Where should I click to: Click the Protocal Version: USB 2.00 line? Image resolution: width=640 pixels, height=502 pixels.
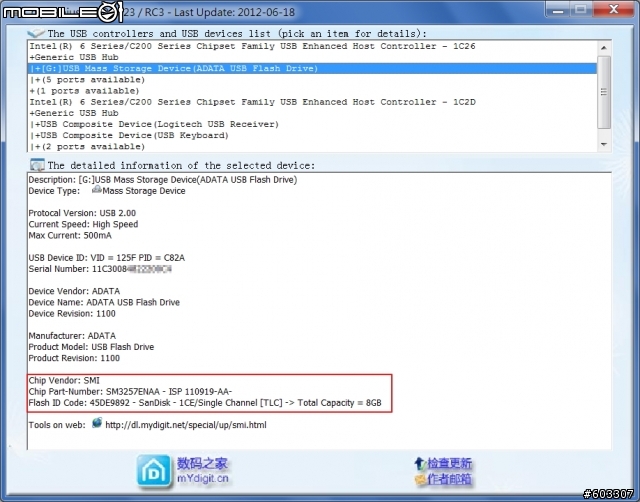tap(82, 213)
